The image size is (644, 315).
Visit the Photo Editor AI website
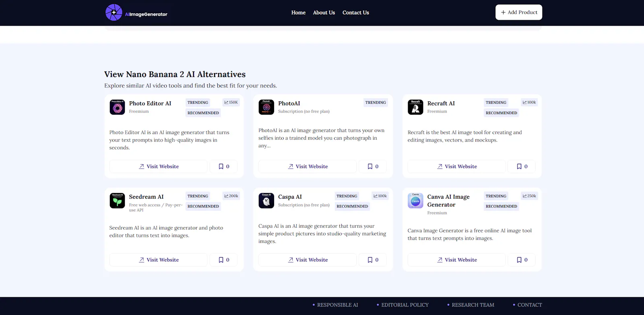click(159, 167)
